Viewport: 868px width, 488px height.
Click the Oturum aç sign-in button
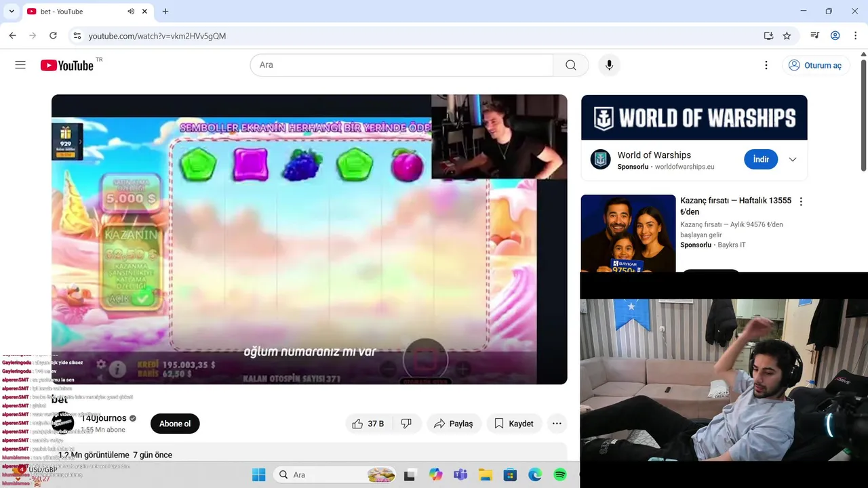814,65
